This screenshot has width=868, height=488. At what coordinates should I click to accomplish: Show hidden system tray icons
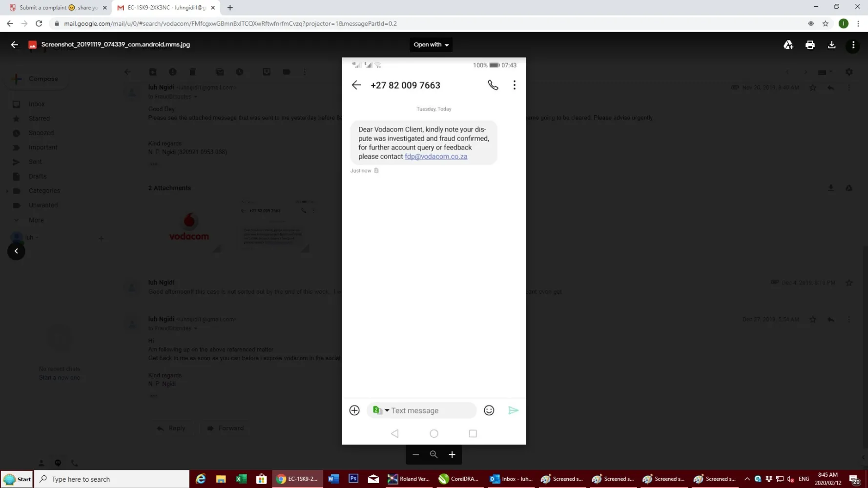coord(747,479)
